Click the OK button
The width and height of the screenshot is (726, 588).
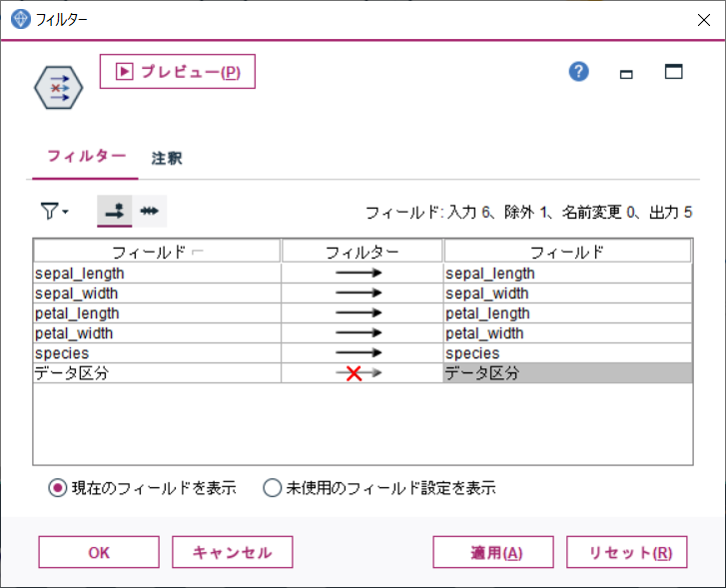click(99, 552)
